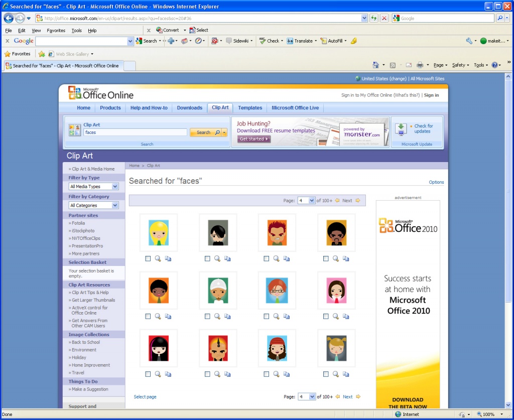Viewport: 514px width, 420px height.
Task: Click the Stop loading red X icon
Action: tap(384, 19)
